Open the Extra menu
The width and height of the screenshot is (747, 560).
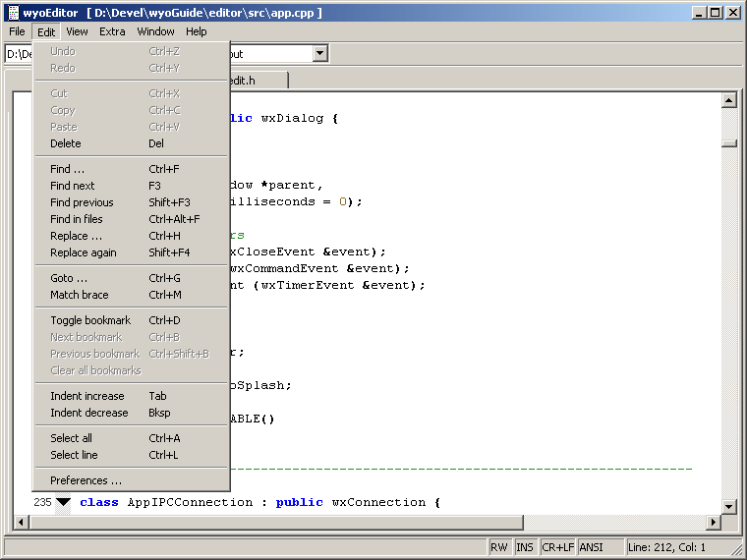click(112, 31)
